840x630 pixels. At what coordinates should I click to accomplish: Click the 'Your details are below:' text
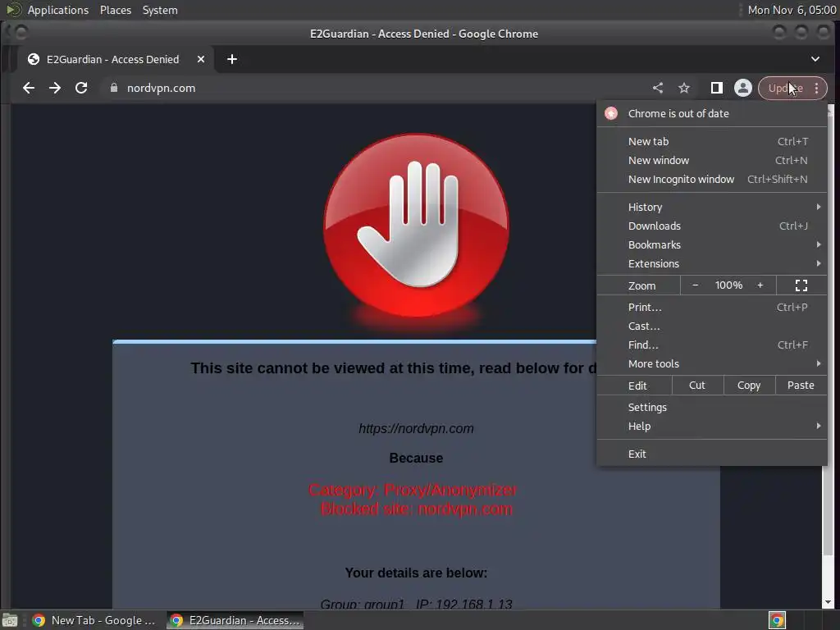tap(416, 573)
